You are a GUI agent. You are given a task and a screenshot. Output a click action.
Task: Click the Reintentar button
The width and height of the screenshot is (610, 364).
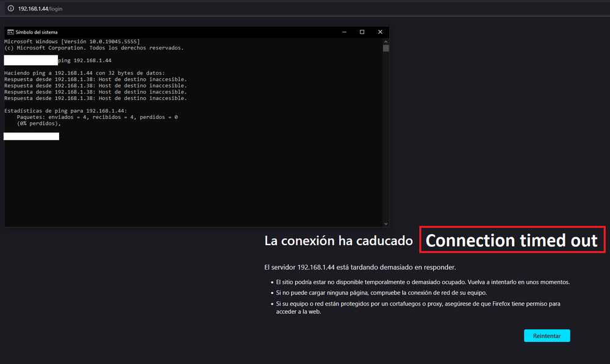click(x=547, y=335)
